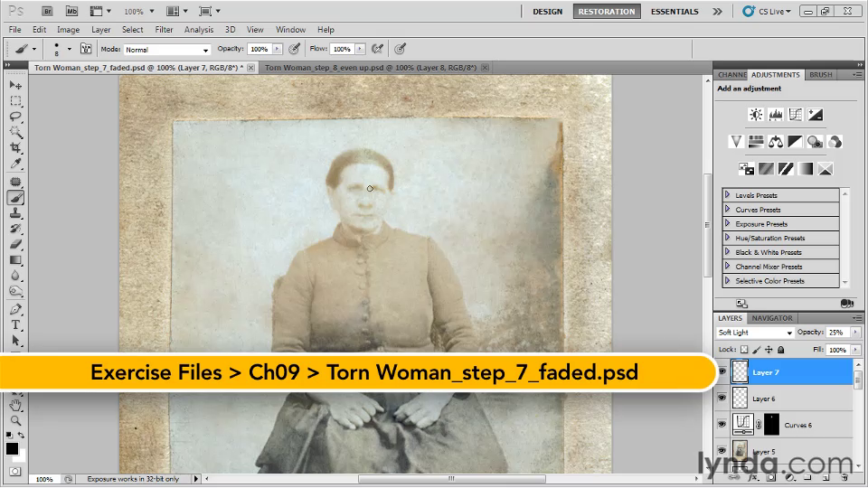This screenshot has width=868, height=488.
Task: Select the Dodge tool
Action: pos(15,291)
